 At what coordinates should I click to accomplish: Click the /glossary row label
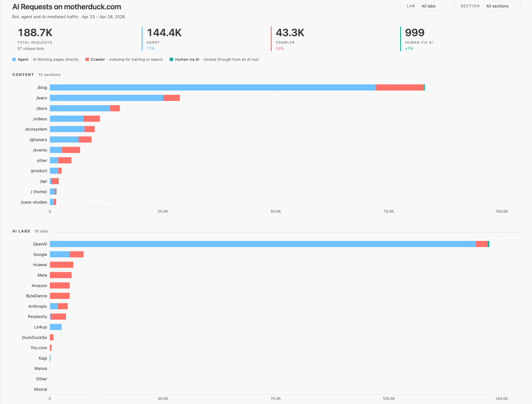[x=38, y=140]
